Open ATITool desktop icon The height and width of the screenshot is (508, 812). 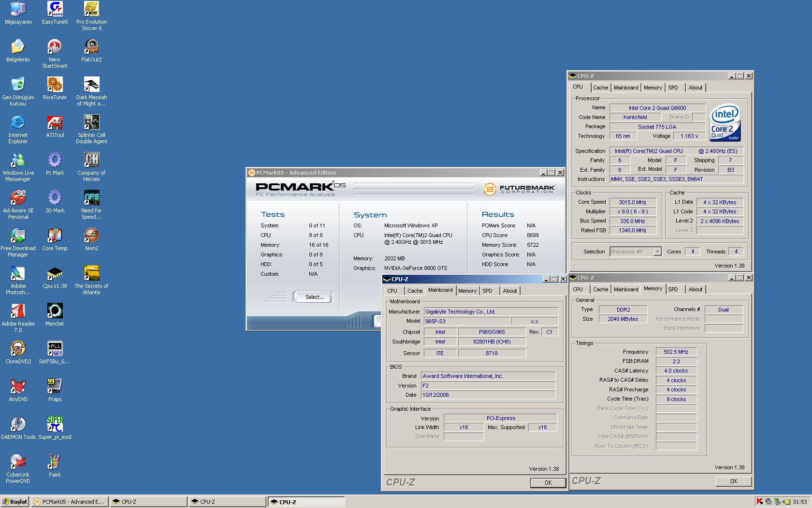coord(55,126)
